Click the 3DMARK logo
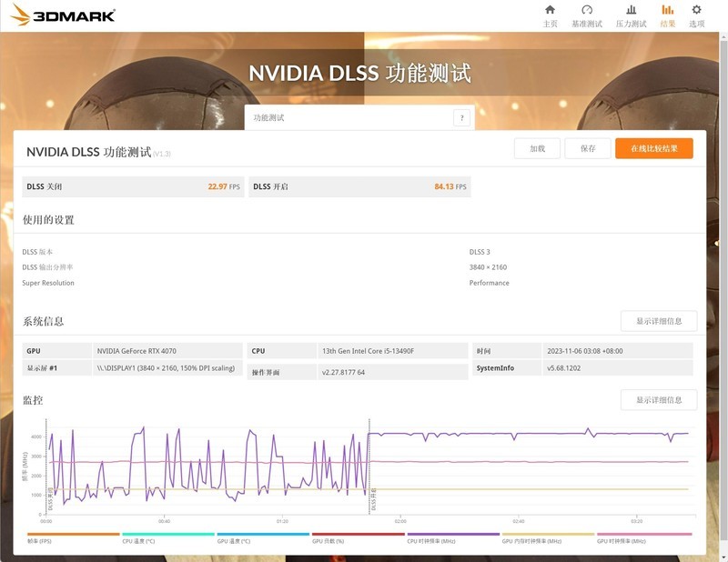 [64, 15]
